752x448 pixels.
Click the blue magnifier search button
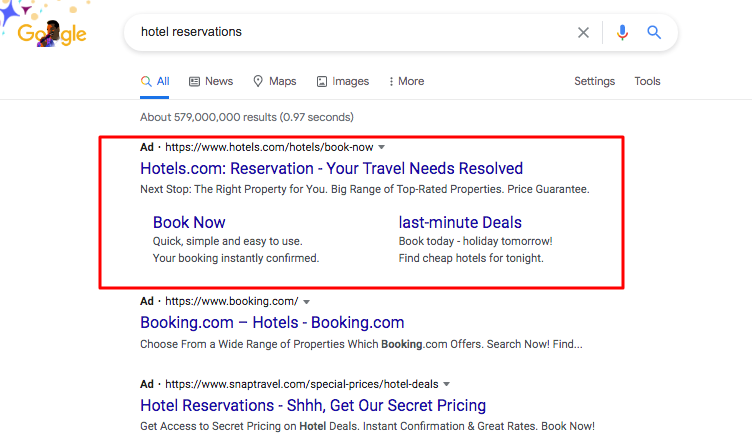pyautogui.click(x=654, y=33)
